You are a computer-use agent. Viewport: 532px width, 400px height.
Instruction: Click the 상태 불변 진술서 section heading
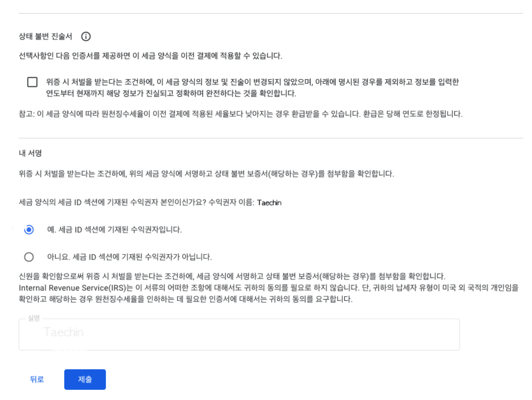45,36
